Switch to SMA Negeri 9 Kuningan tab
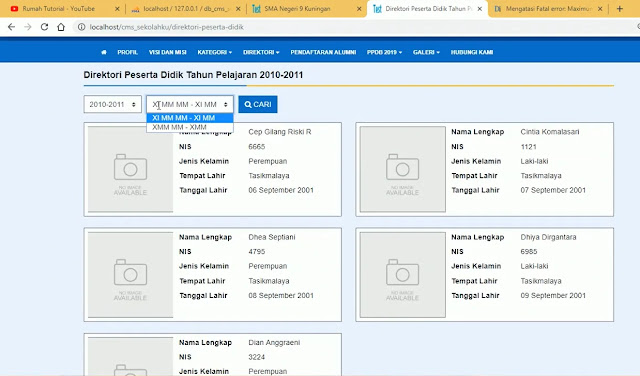This screenshot has height=376, width=640. coord(297,9)
